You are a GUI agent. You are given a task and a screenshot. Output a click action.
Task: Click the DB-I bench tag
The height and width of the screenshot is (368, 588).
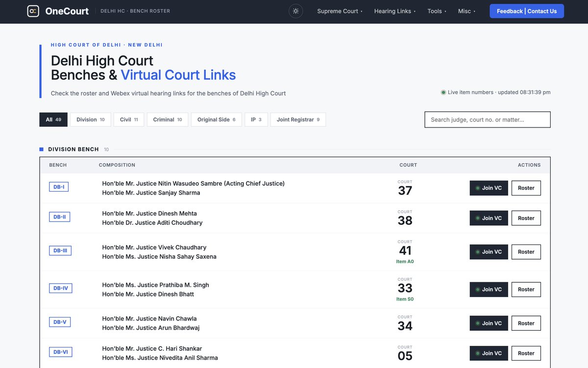(x=59, y=187)
